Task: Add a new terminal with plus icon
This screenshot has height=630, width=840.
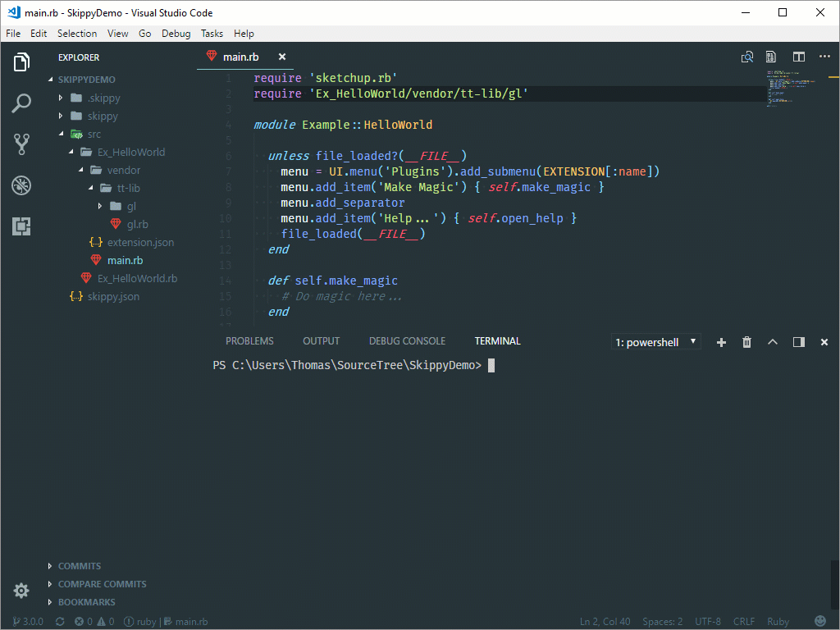Action: coord(721,342)
